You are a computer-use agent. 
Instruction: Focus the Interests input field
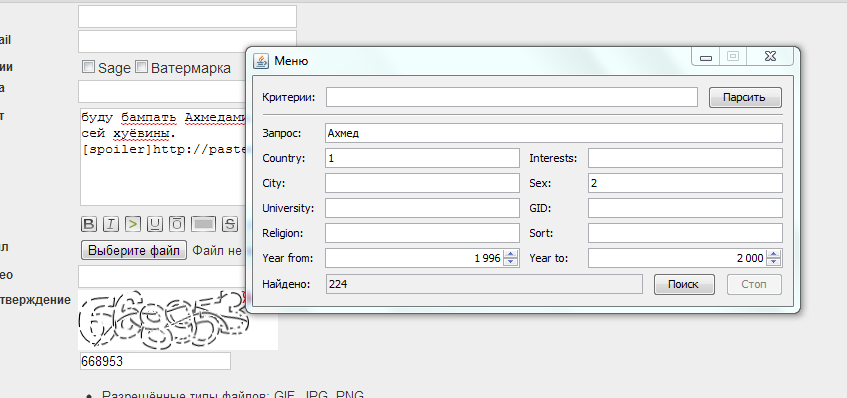(685, 158)
